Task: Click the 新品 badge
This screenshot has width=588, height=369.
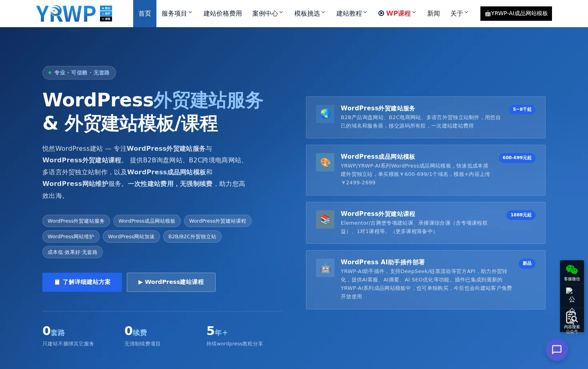Action: [x=527, y=263]
